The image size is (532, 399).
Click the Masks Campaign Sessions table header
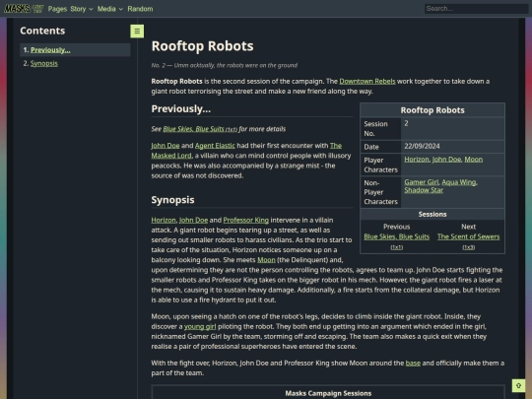tap(328, 393)
